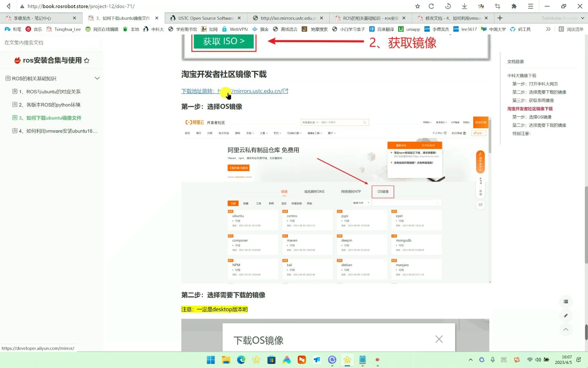Open the 百度翻译 bookmark
This screenshot has height=368, width=588.
(x=381, y=29)
